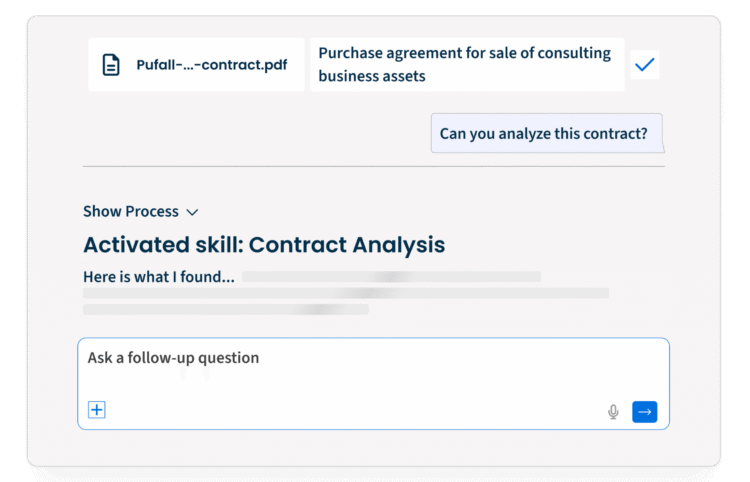This screenshot has width=750, height=482.
Task: Click the PDF document file icon
Action: pyautogui.click(x=111, y=65)
